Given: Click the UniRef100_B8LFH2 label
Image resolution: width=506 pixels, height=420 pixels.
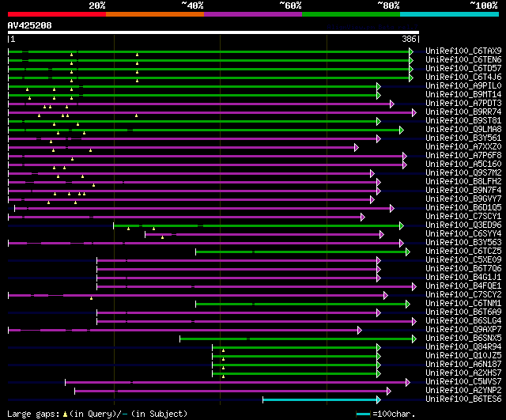Looking at the screenshot, I should [x=463, y=182].
